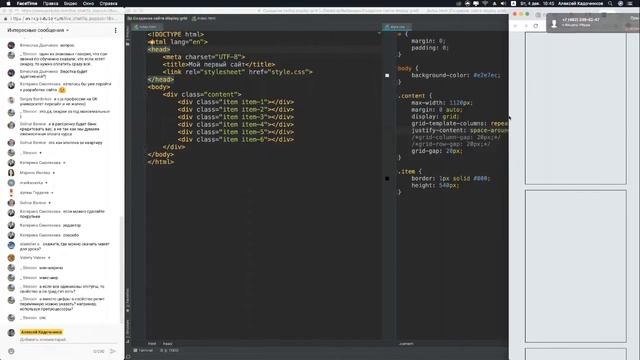Click the tool window toggle in IDE corner
This screenshot has height=360, width=640.
click(x=128, y=356)
